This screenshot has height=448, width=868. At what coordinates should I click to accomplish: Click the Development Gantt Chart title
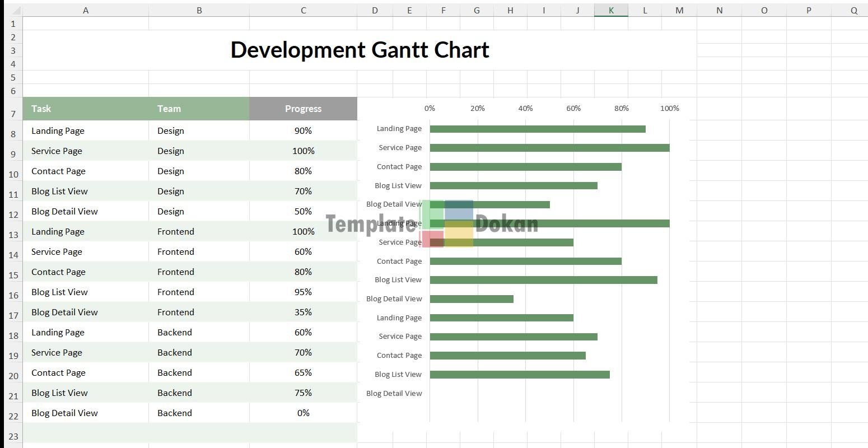[x=360, y=50]
